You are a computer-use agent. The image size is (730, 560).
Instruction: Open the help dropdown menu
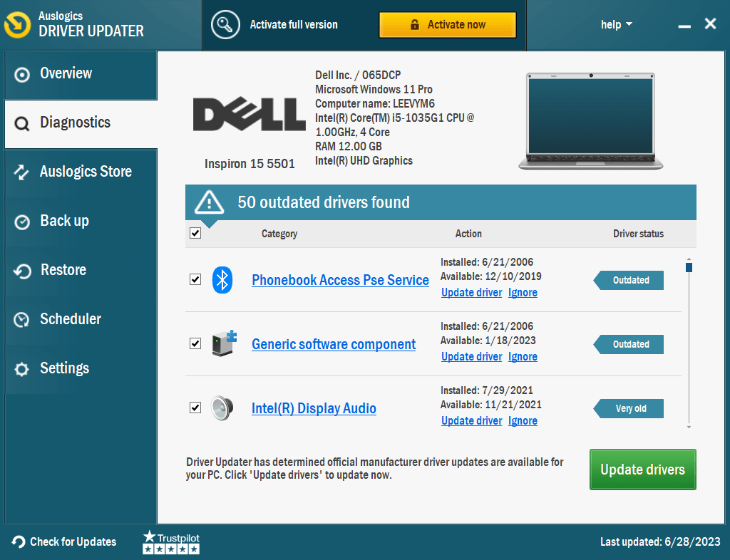click(x=616, y=24)
